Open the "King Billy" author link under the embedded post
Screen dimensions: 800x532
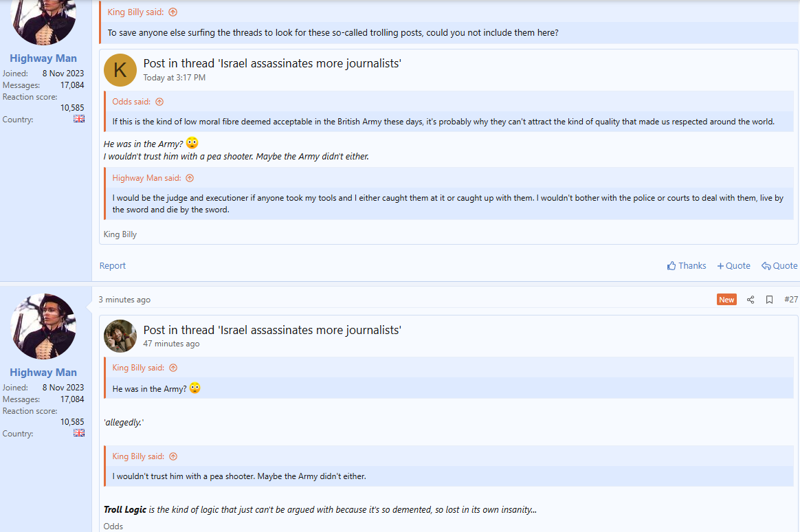[120, 234]
